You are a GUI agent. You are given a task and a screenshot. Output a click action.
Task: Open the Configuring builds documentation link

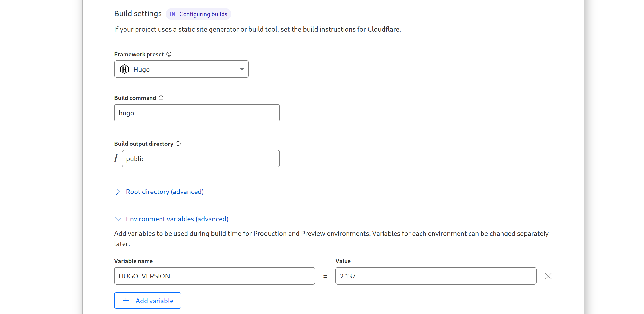198,14
